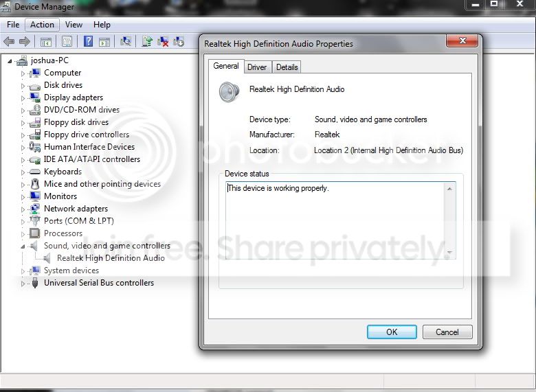536x392 pixels.
Task: Select the DVD/CD-ROM drives label
Action: [82, 110]
